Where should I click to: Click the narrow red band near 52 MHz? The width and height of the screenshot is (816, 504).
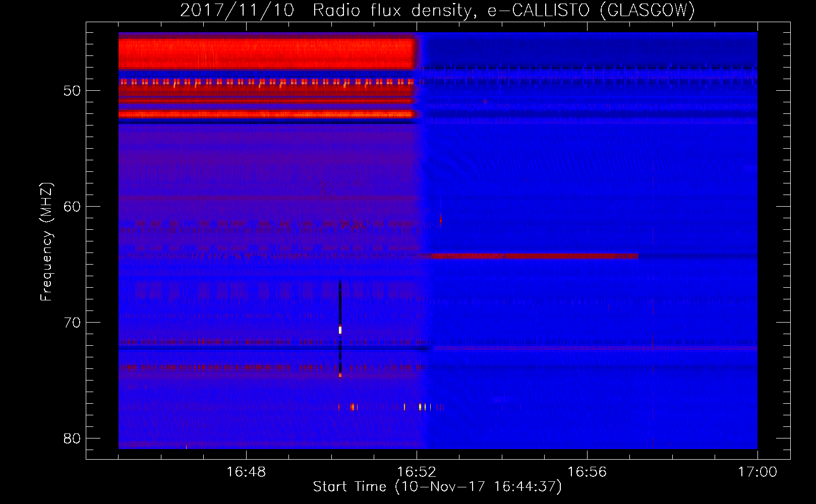click(x=266, y=114)
